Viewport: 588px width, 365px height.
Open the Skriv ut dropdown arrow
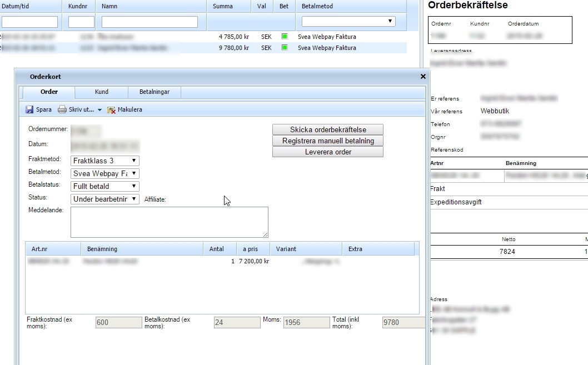99,110
